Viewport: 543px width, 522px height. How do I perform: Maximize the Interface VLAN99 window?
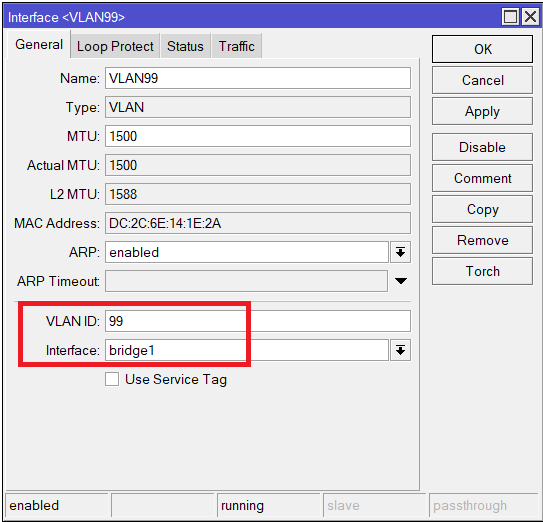click(x=510, y=16)
